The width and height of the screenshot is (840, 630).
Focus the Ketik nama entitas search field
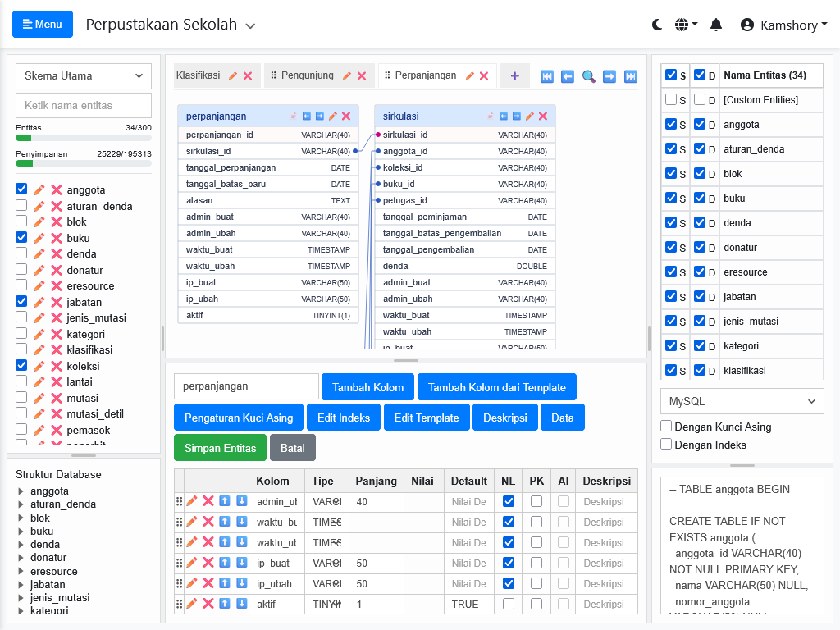click(84, 106)
